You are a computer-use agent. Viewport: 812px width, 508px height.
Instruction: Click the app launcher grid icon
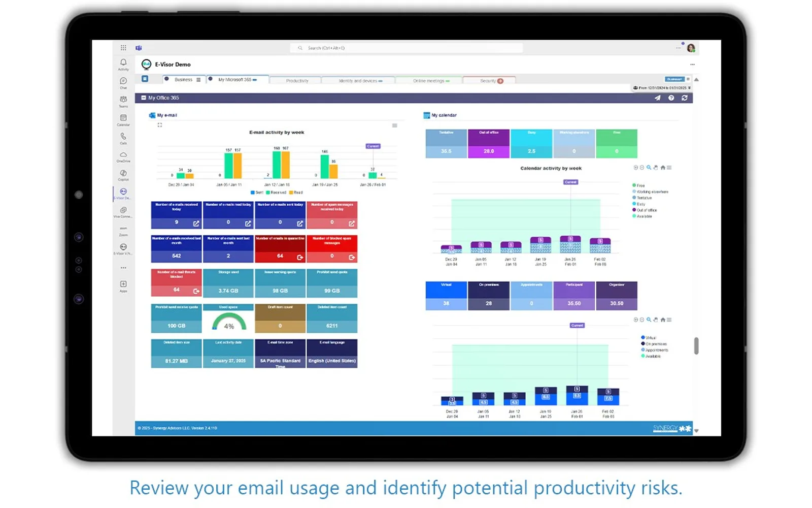123,48
